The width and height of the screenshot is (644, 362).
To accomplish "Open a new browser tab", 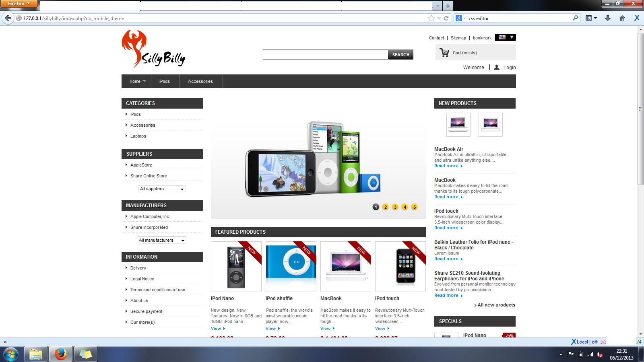I will [x=448, y=6].
